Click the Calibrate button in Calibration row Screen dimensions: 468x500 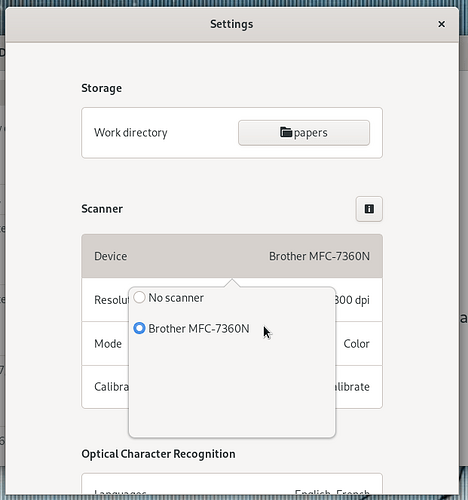[352, 387]
